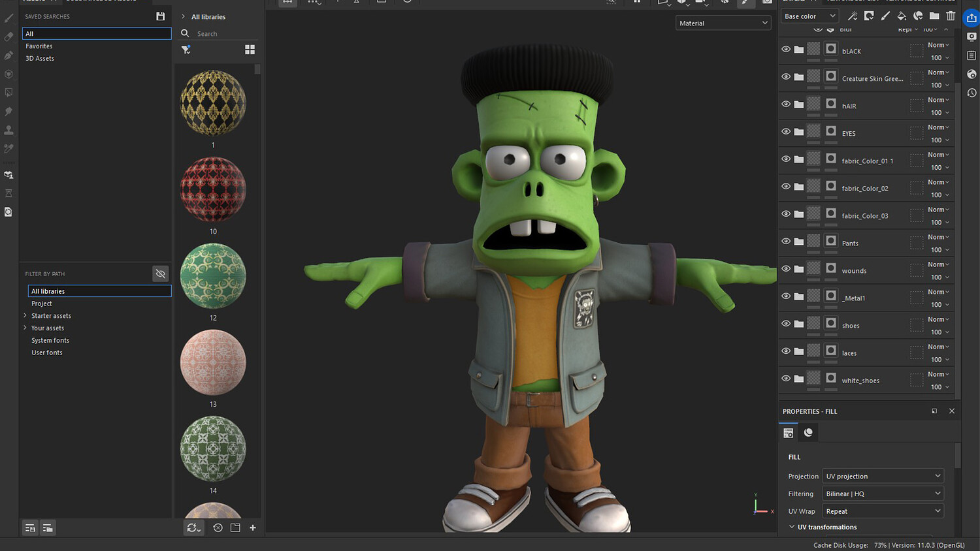Open the Projection UV projection dropdown
This screenshot has height=551, width=980.
coord(883,476)
